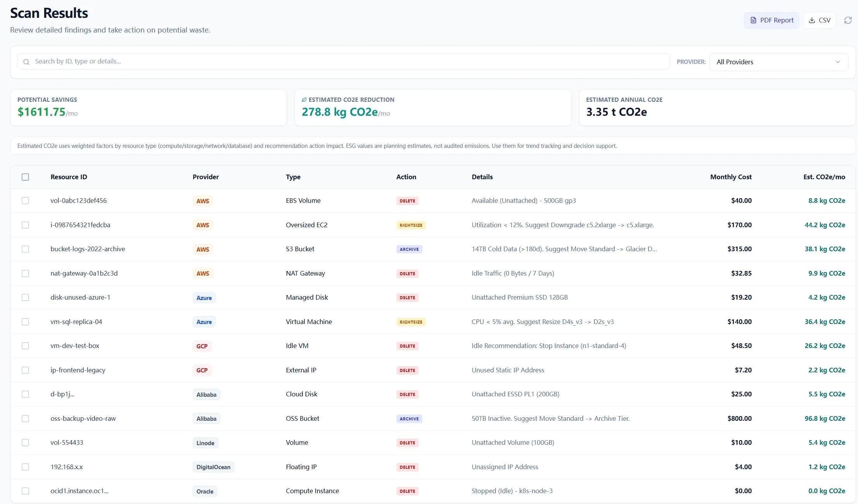Check the ocid1.instance.oc1... row
The height and width of the screenshot is (504, 858).
(25, 491)
